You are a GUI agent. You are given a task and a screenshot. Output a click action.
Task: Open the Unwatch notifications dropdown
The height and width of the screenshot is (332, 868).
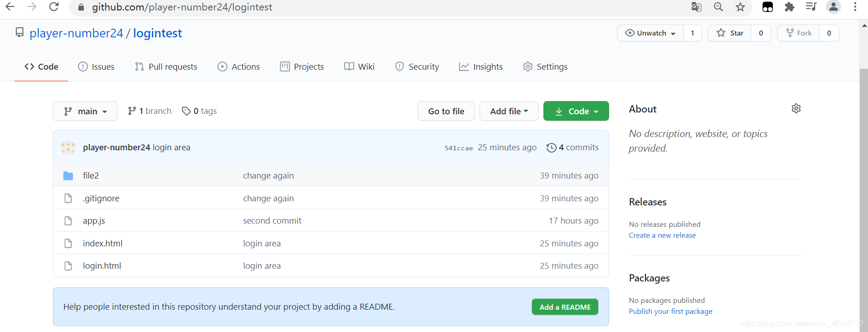pos(651,33)
